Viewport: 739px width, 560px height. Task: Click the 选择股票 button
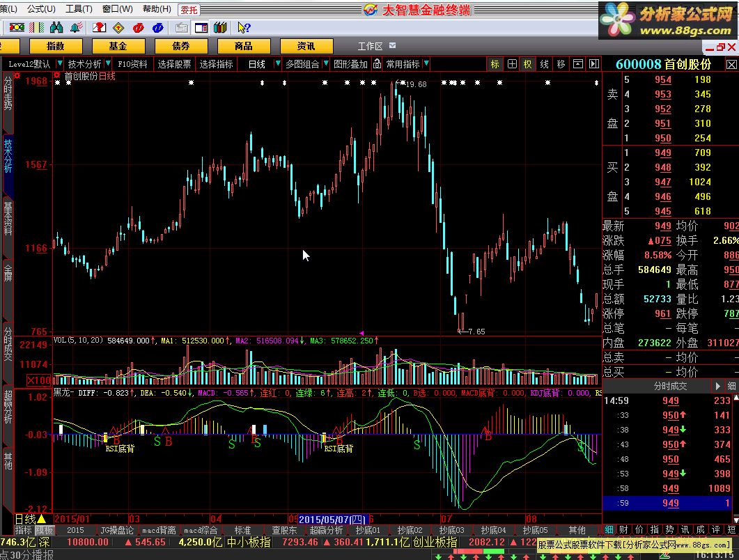(x=174, y=64)
